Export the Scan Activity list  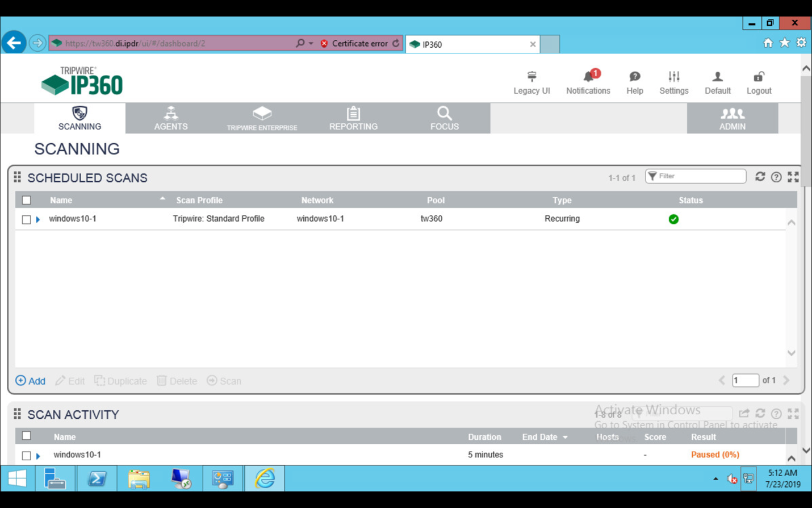(744, 413)
